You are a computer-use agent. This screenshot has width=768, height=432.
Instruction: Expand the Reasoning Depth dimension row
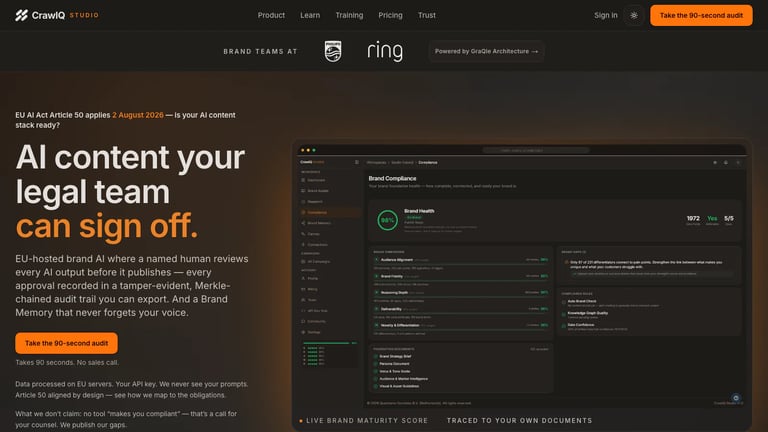point(460,293)
